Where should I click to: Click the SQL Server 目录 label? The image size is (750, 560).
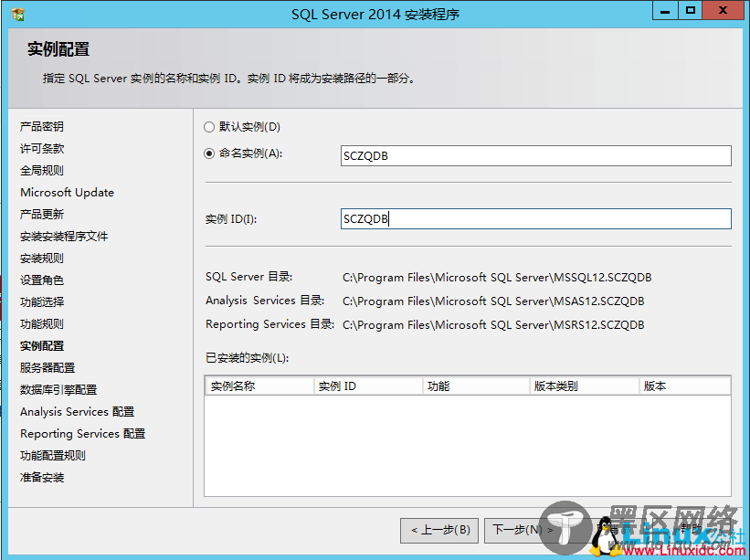pyautogui.click(x=249, y=277)
